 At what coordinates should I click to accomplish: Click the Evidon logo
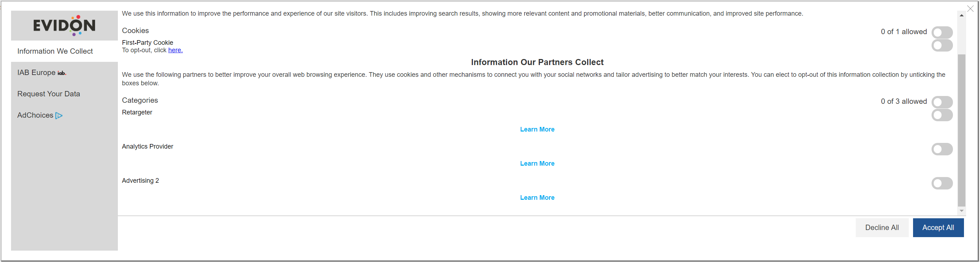[x=64, y=26]
